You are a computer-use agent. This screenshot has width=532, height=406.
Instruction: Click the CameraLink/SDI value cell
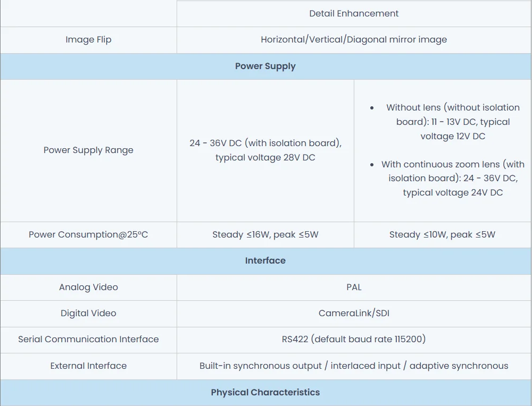[x=354, y=314]
